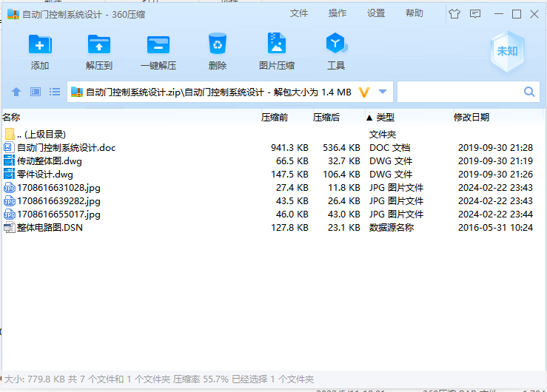Sort by the 压缩后 column header

(326, 117)
